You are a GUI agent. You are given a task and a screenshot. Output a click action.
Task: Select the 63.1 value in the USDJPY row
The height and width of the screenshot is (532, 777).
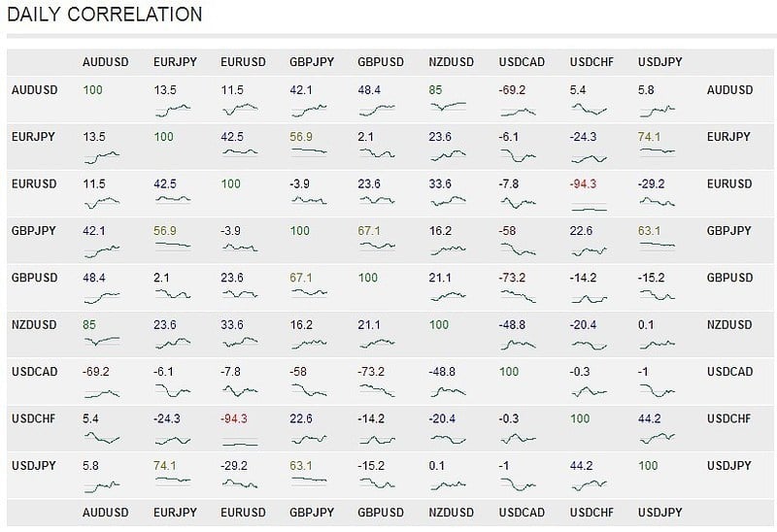pos(302,465)
